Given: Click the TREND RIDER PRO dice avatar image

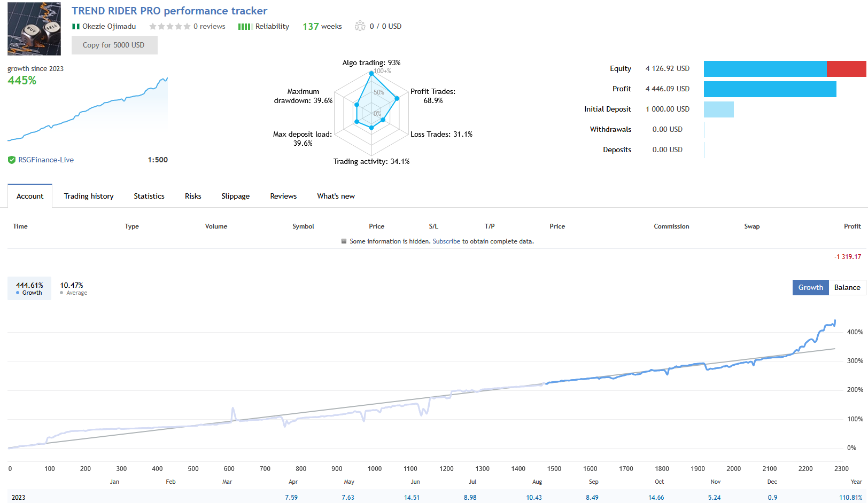Looking at the screenshot, I should click(x=34, y=28).
